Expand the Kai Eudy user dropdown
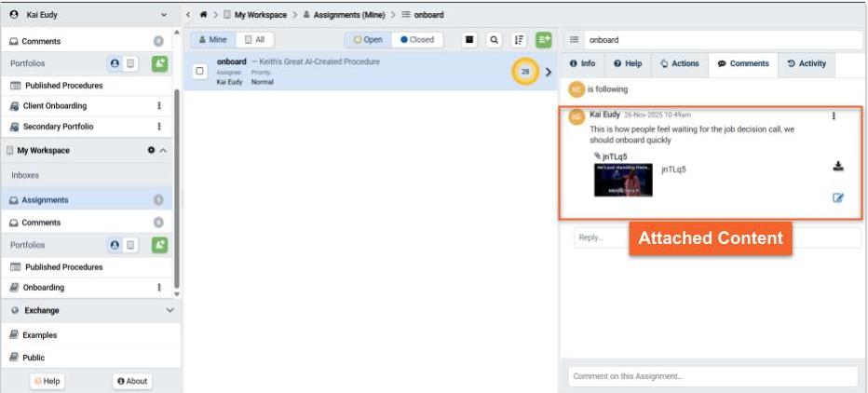 coord(164,15)
